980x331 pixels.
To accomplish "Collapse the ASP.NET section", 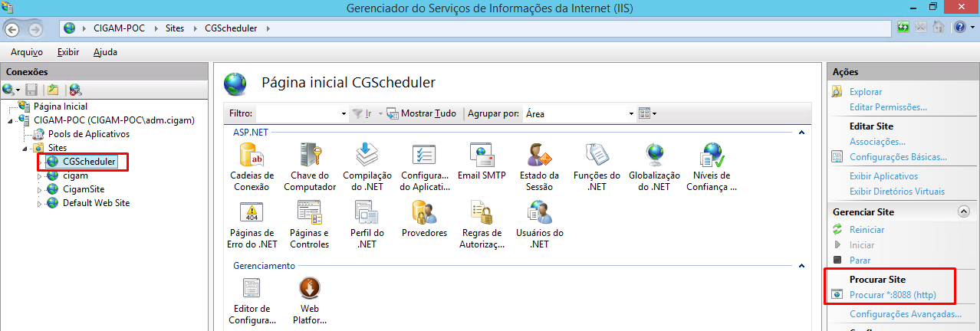I will pos(801,133).
